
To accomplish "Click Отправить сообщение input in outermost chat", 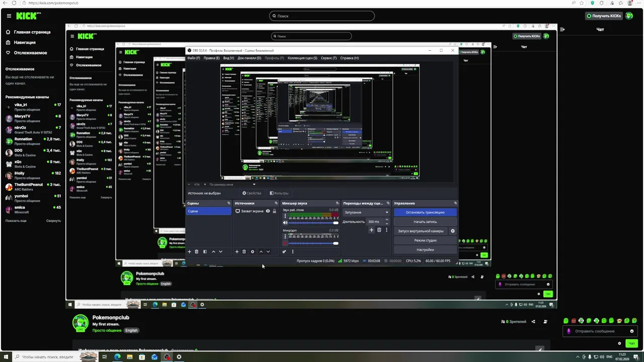I will pos(599,331).
